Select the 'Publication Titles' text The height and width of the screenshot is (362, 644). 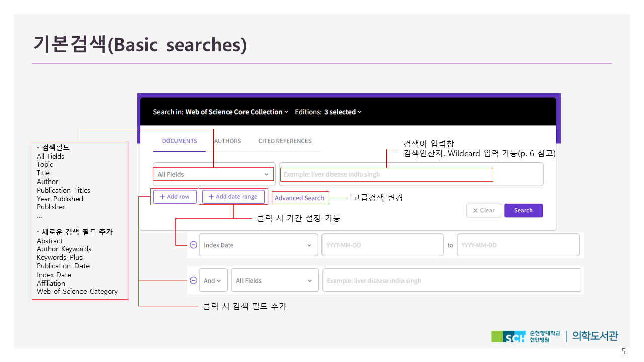click(63, 190)
